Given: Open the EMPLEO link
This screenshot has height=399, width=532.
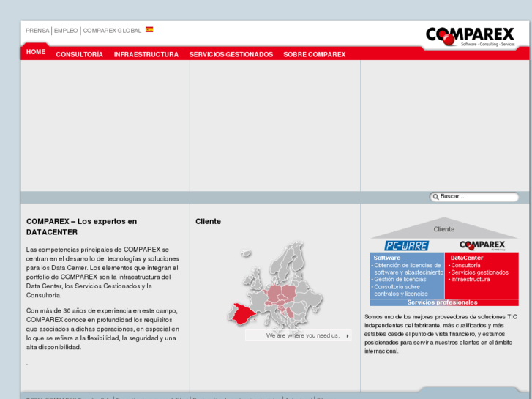Looking at the screenshot, I should point(66,31).
